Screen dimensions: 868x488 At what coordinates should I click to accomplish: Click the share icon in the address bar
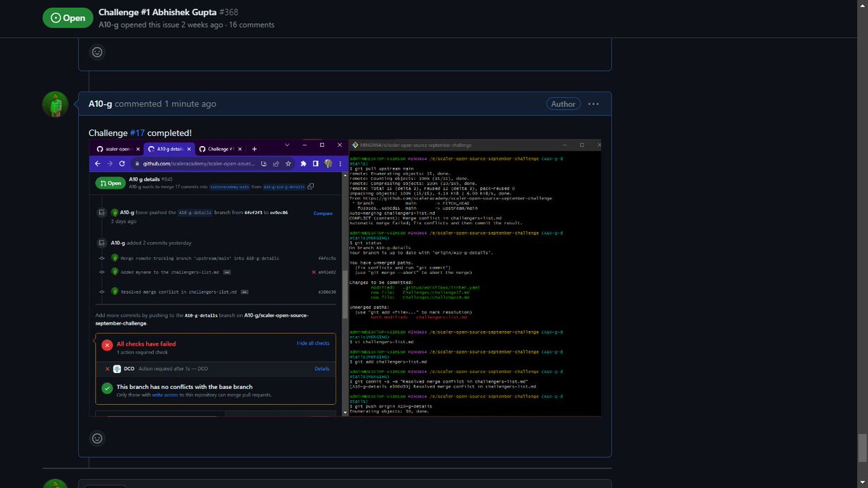point(276,163)
